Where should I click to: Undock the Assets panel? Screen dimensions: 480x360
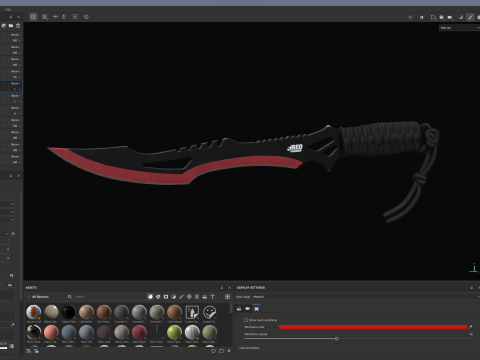point(222,288)
